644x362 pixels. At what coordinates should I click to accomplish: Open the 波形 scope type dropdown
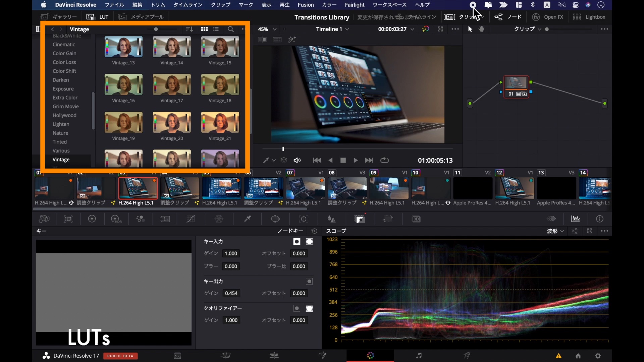click(x=554, y=231)
